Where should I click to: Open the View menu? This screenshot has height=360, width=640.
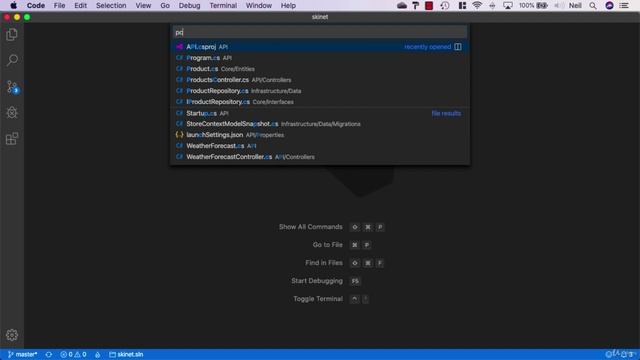coord(143,6)
